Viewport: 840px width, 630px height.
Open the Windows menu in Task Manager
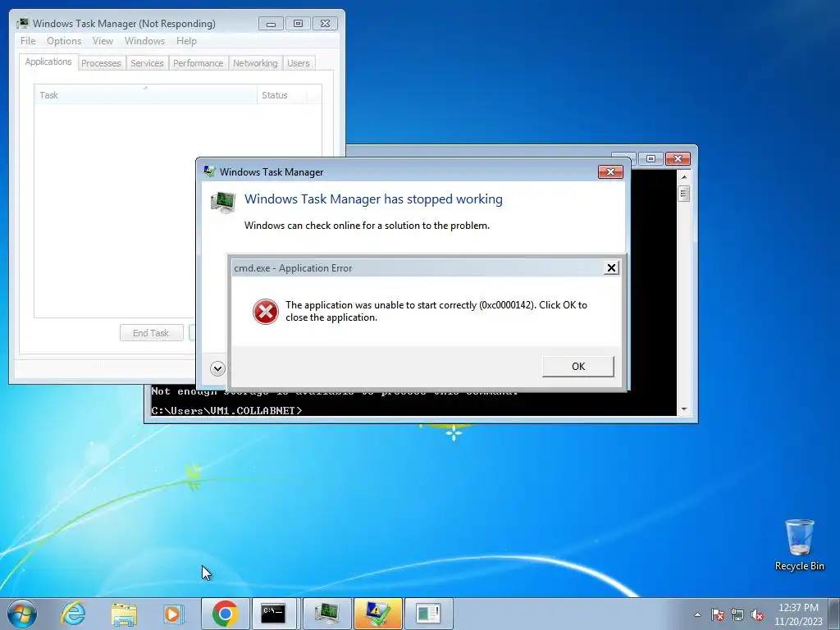[144, 41]
